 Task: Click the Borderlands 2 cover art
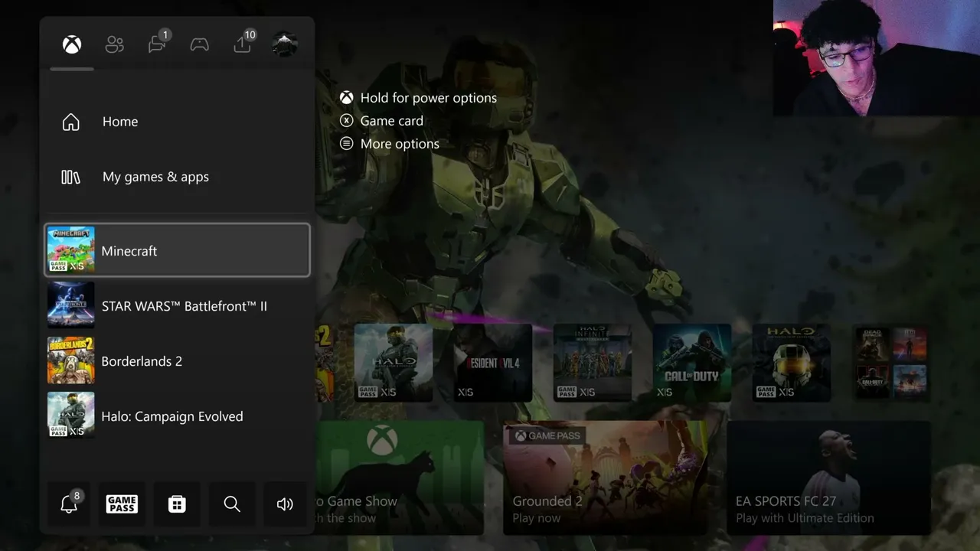pos(71,360)
